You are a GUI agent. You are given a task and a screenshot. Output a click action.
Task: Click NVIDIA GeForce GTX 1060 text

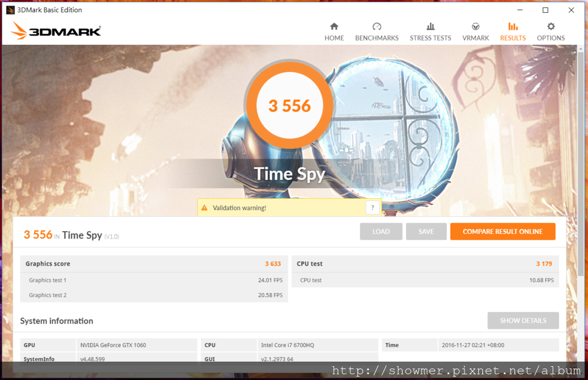click(x=113, y=345)
